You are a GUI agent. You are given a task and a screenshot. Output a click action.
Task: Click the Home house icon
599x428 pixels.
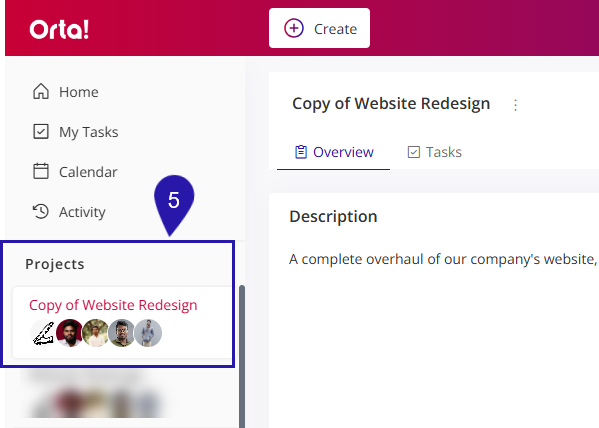tap(41, 92)
